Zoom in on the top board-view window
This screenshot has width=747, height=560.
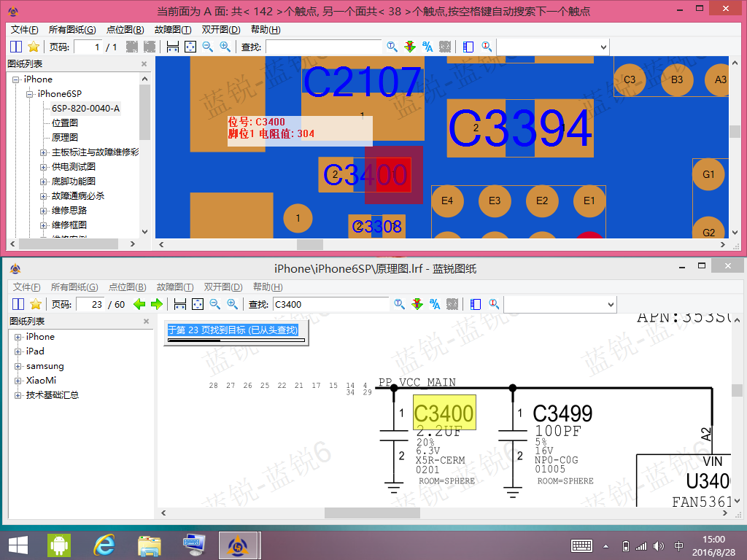pos(225,47)
